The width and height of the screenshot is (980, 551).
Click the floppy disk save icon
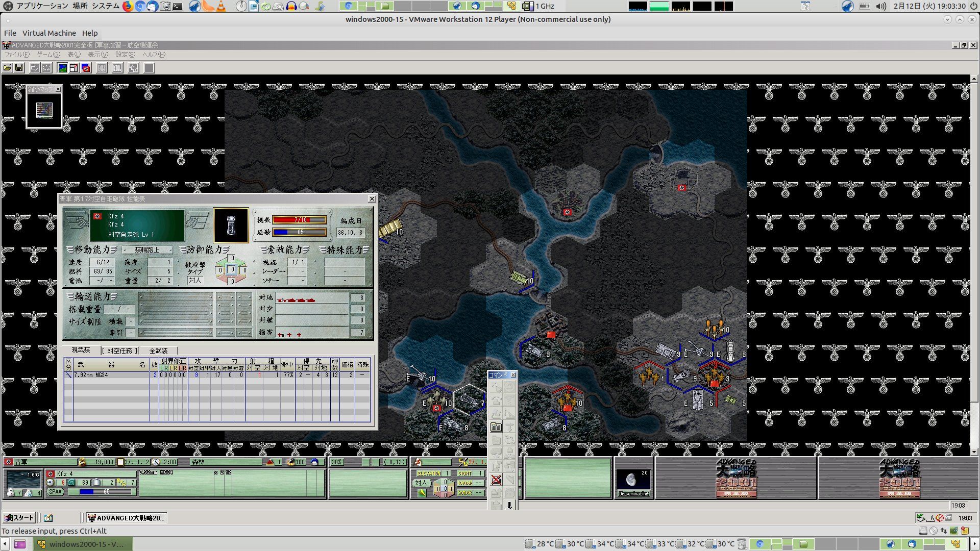point(19,68)
